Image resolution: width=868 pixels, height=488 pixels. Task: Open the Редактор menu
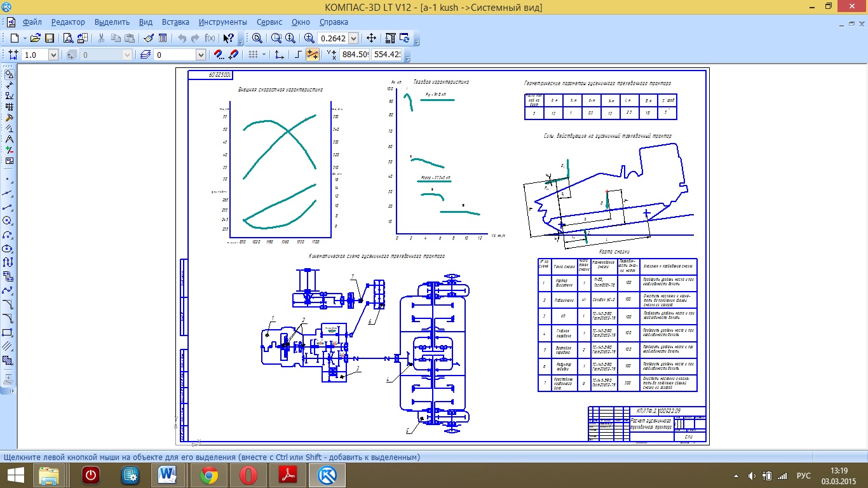68,22
